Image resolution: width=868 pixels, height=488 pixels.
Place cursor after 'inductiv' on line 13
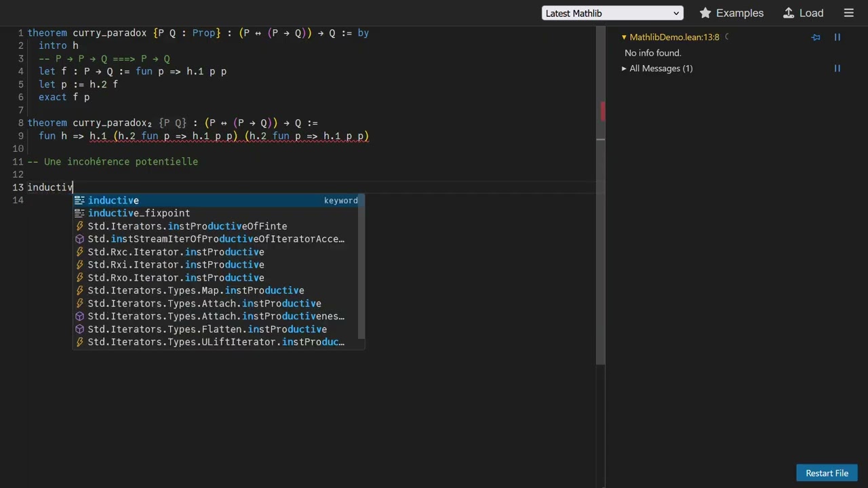(73, 188)
